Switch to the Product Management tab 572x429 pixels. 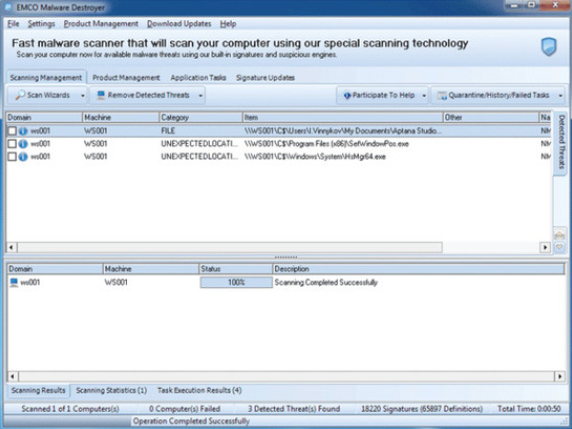[x=126, y=78]
